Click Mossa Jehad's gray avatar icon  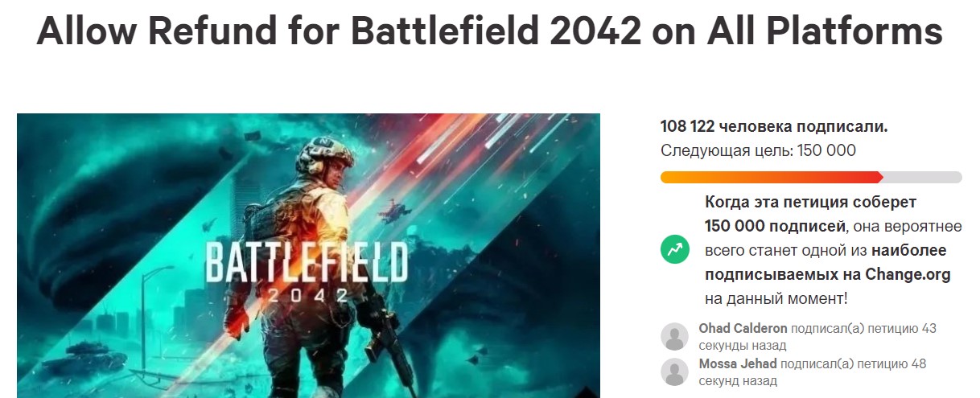click(674, 371)
